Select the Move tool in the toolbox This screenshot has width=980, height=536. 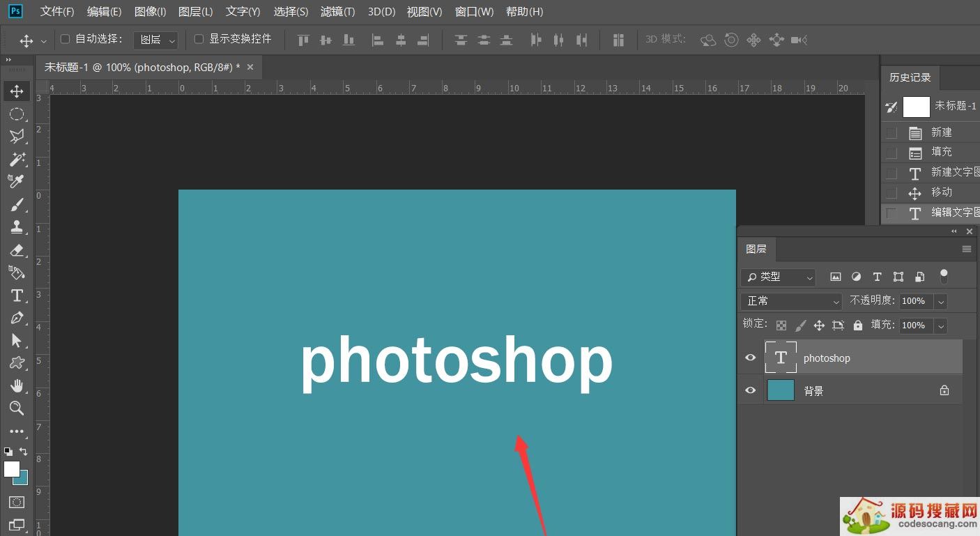pos(17,91)
